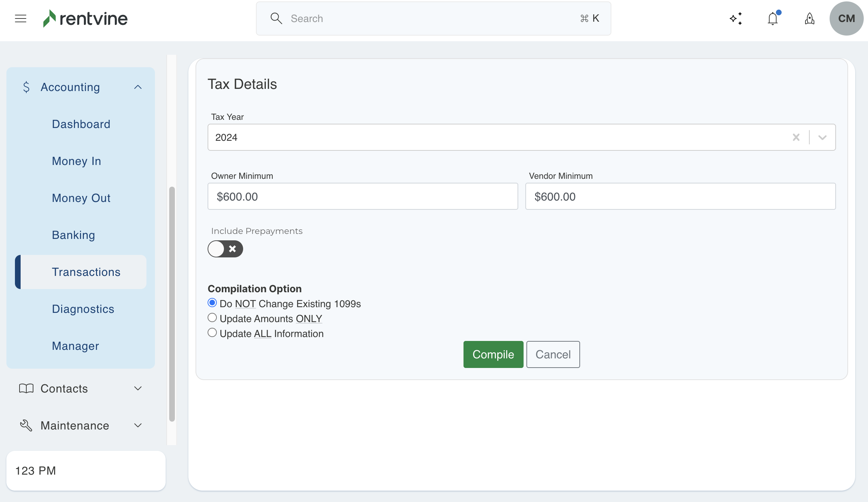Image resolution: width=868 pixels, height=502 pixels.
Task: Open the notifications bell
Action: pyautogui.click(x=773, y=18)
